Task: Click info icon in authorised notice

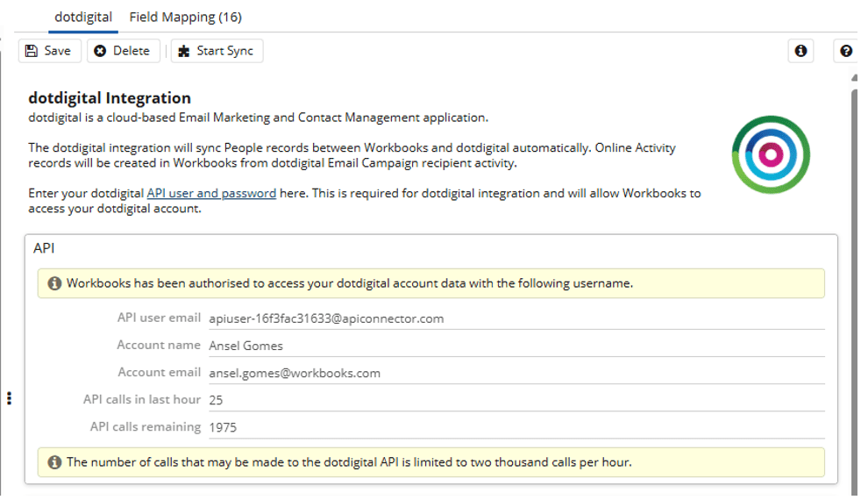Action: tap(54, 283)
